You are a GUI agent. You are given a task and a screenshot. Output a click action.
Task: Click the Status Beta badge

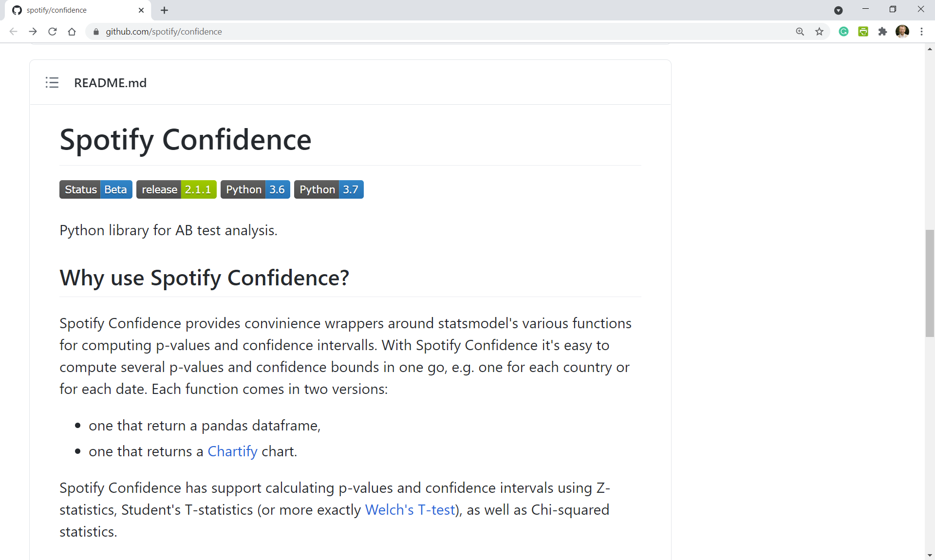point(95,189)
